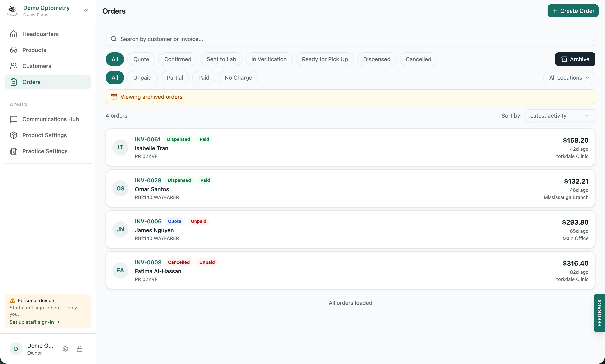Open invoice INV-0061
Image resolution: width=605 pixels, height=364 pixels.
tap(147, 139)
